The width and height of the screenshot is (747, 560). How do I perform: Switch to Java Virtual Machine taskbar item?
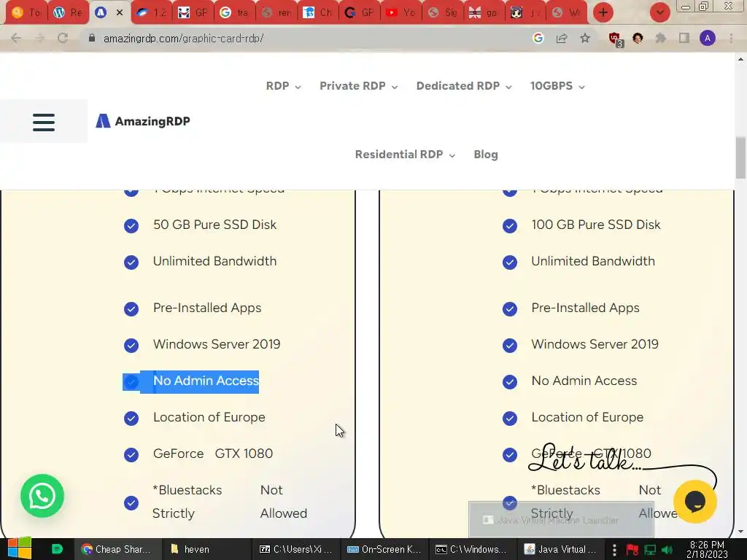(x=560, y=549)
